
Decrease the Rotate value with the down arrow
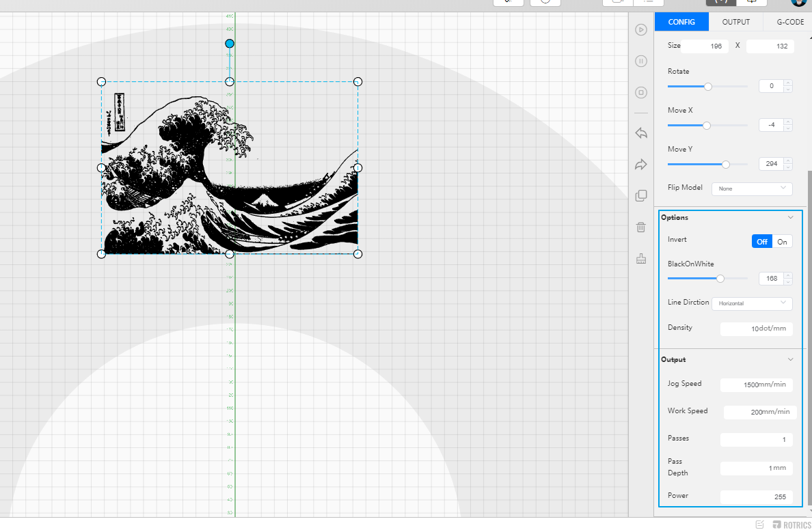787,89
